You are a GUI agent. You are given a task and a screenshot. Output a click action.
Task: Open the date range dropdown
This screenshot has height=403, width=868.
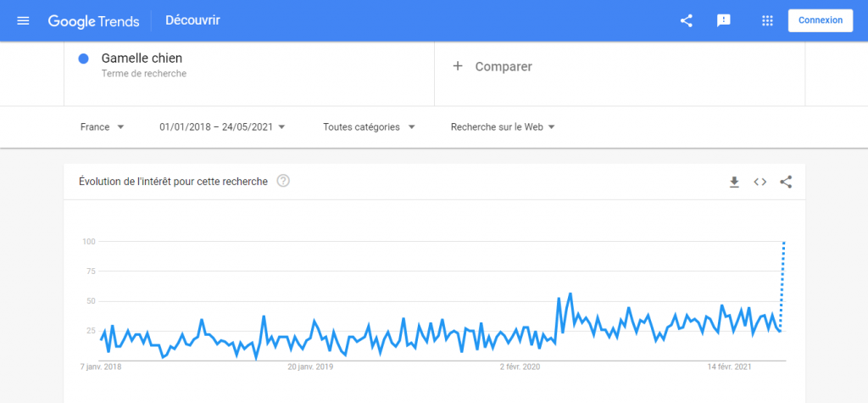click(x=222, y=127)
